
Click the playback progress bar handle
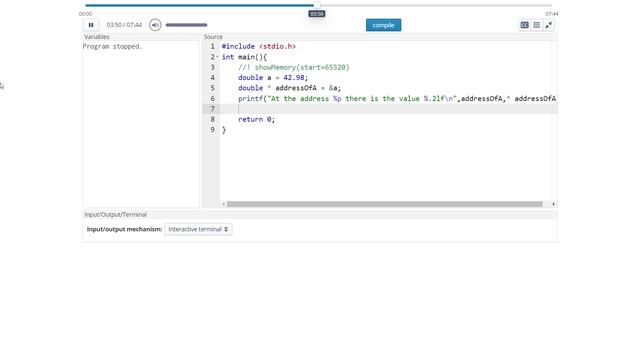[x=317, y=5]
